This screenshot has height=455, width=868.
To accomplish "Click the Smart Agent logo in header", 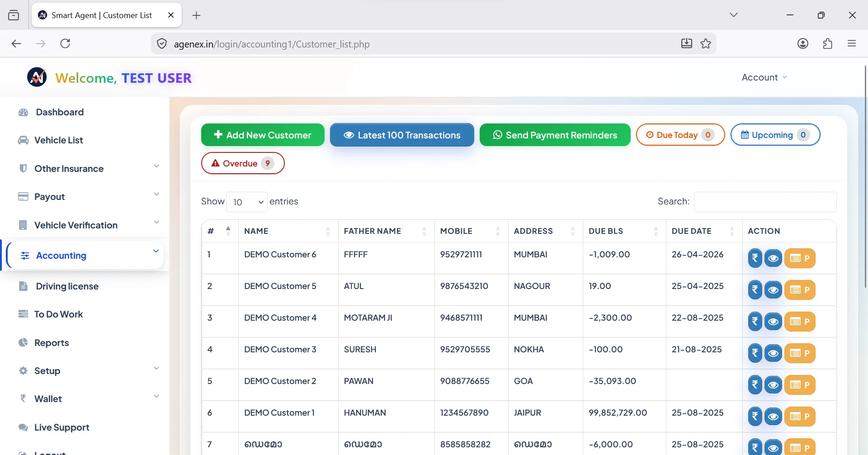I will [x=37, y=77].
